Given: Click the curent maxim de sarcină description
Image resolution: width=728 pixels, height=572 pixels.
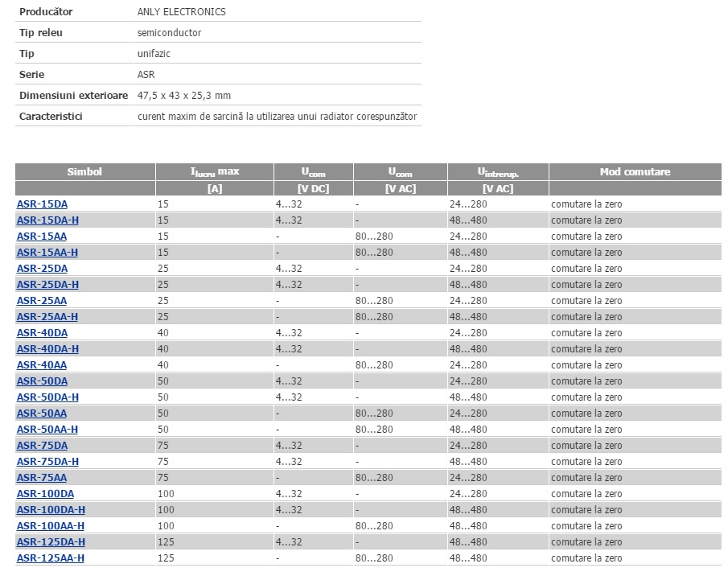Looking at the screenshot, I should point(278,117).
